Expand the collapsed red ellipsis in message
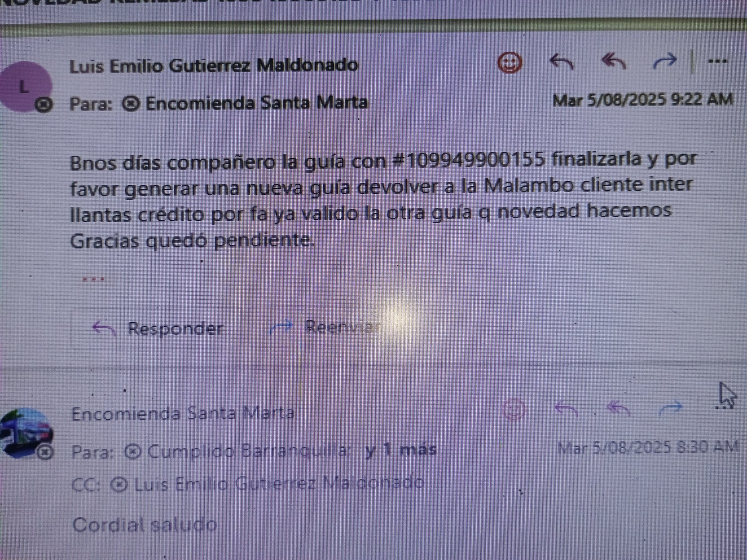Viewport: 747px width, 560px height. 94,279
